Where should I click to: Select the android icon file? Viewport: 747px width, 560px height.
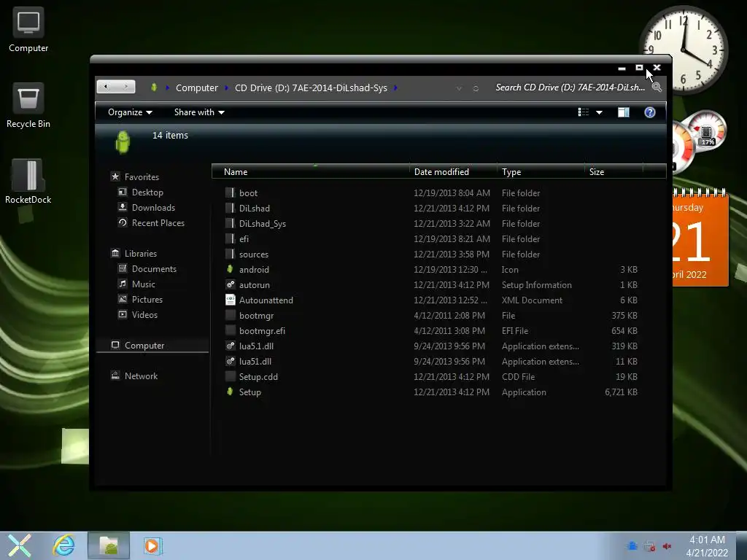tap(230, 270)
